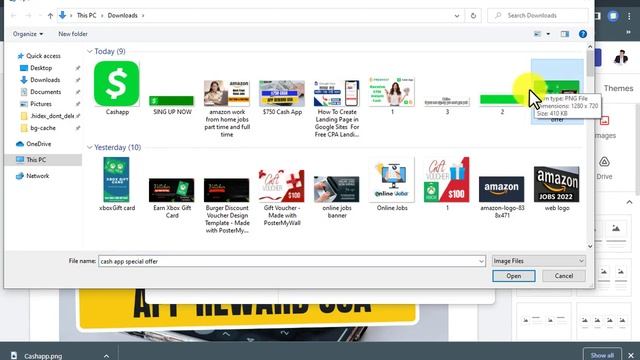Close the downloads bar

[x=631, y=356]
